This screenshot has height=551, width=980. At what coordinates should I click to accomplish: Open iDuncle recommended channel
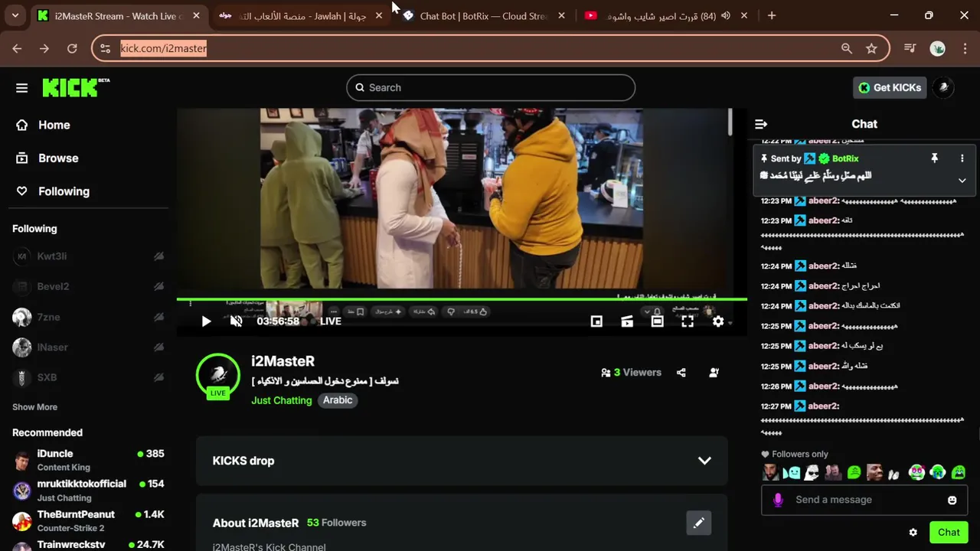90,460
